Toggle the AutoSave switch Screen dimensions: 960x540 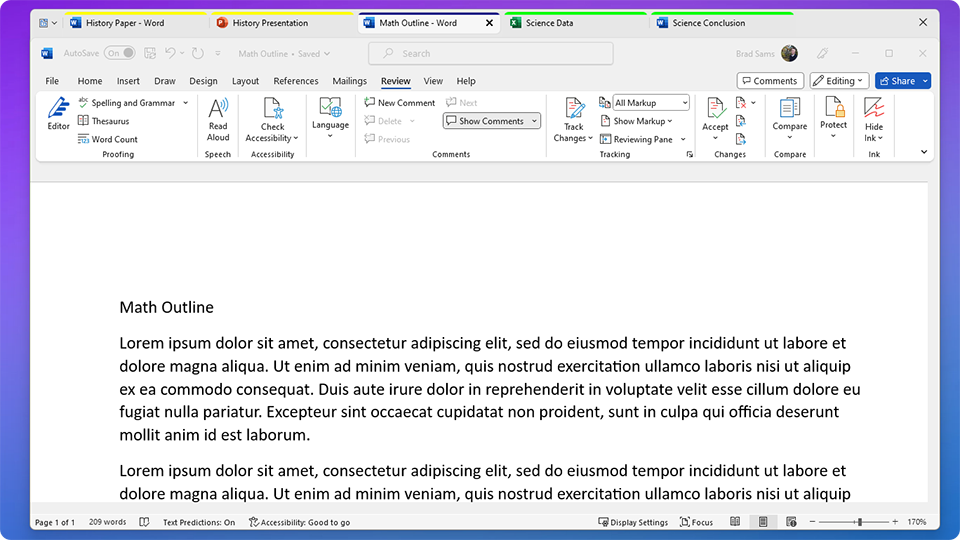coord(119,53)
